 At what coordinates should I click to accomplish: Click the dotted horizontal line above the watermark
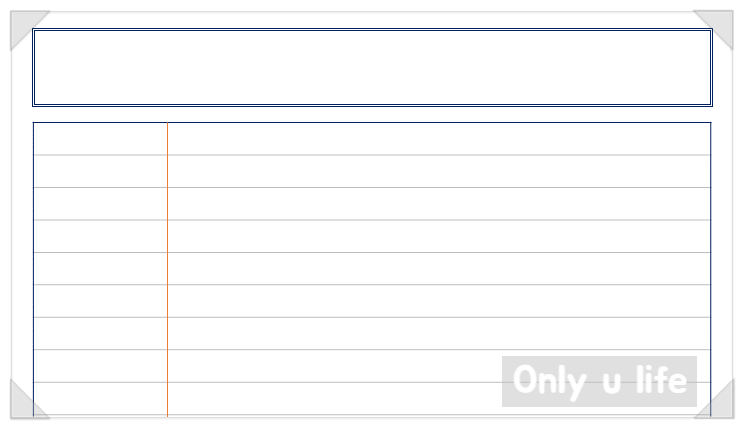[x=372, y=350]
